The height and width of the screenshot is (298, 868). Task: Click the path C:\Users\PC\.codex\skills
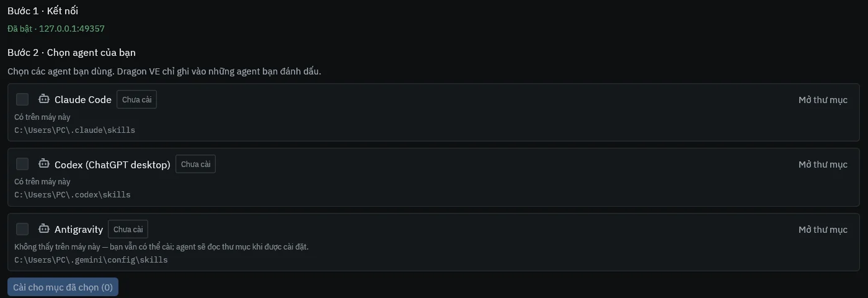point(73,195)
